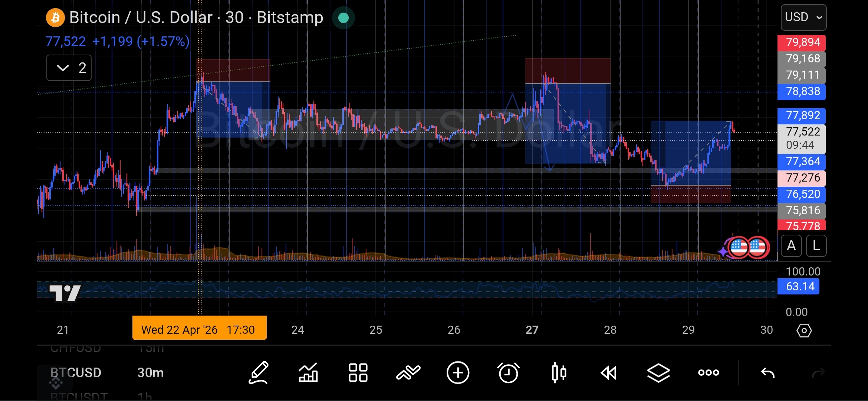This screenshot has width=868, height=401.
Task: Select the blue 78,838 price label
Action: pos(802,91)
